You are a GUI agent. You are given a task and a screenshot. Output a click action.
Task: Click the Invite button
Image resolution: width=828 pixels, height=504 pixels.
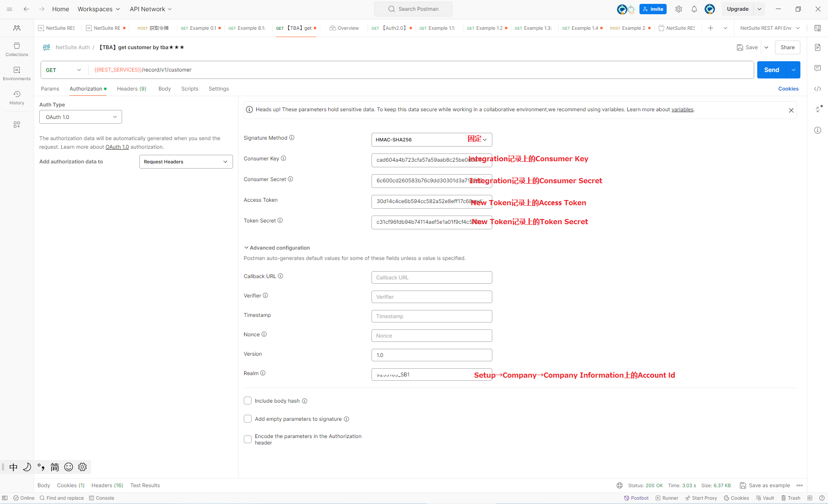click(653, 9)
